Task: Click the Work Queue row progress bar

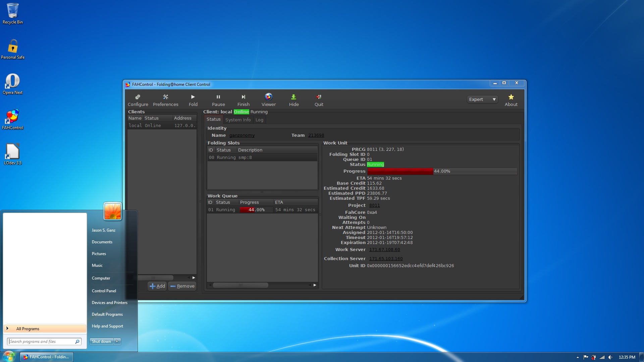Action: [x=256, y=210]
